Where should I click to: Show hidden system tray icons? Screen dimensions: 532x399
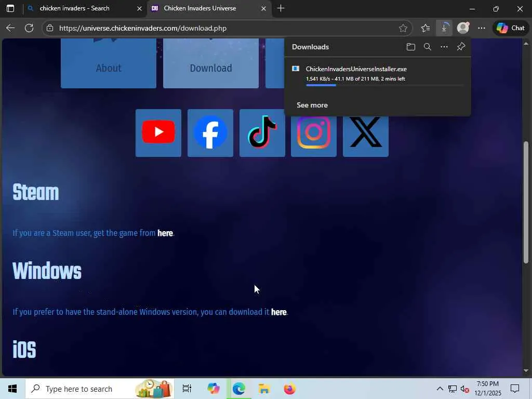(x=440, y=389)
